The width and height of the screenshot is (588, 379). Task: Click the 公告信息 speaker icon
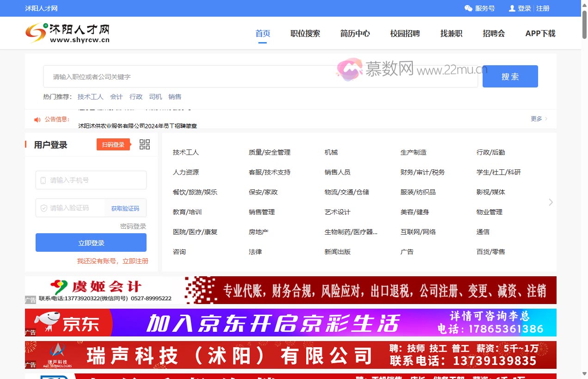(x=37, y=119)
